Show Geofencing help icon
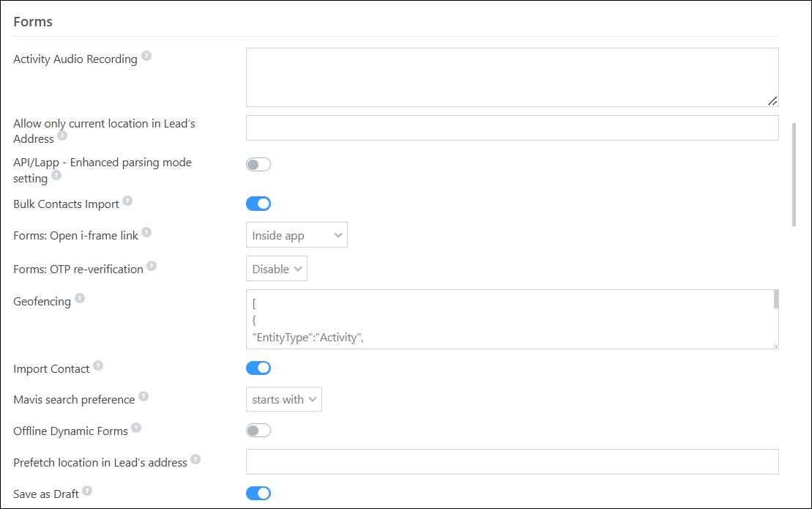This screenshot has height=509, width=812. [x=79, y=298]
